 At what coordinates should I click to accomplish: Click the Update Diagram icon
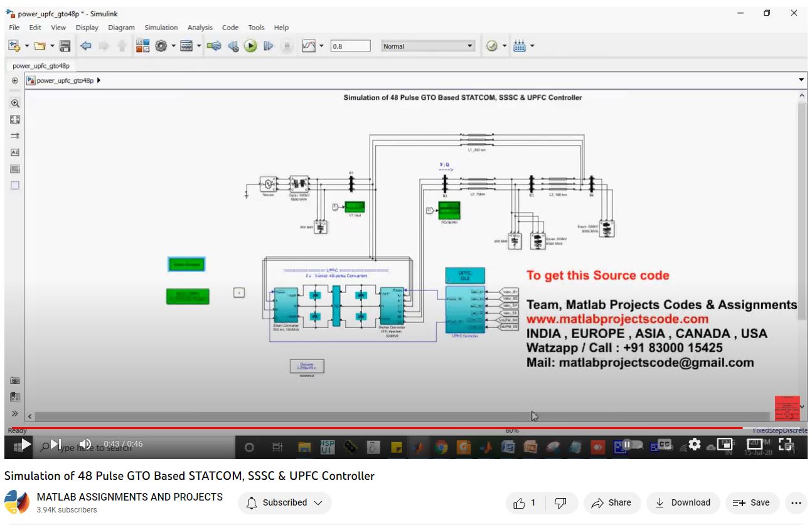pyautogui.click(x=214, y=46)
